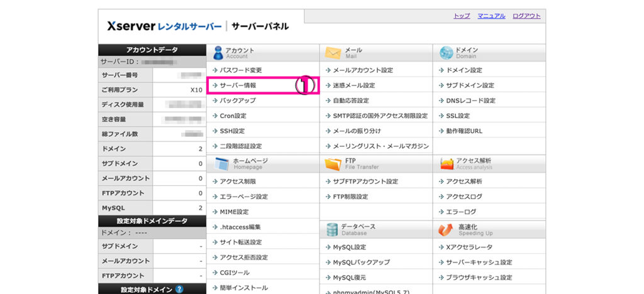644x294 pixels.
Task: Click the アカウントデータ sidebar header
Action: (152, 50)
